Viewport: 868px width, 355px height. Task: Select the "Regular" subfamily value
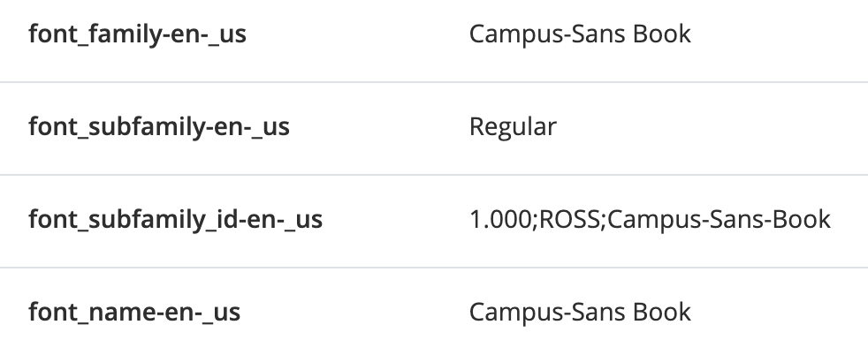pos(513,127)
